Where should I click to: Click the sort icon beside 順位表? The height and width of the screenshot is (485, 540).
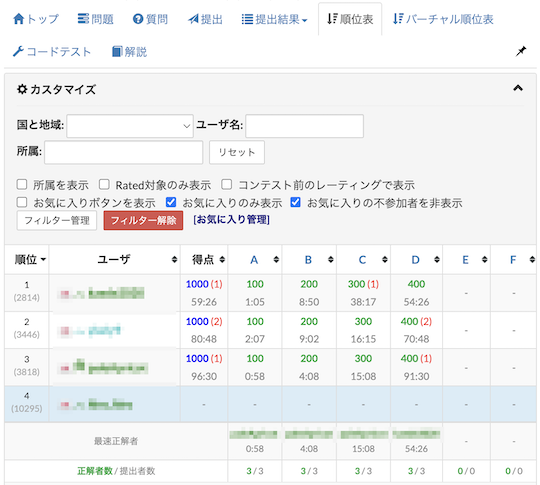tap(332, 19)
